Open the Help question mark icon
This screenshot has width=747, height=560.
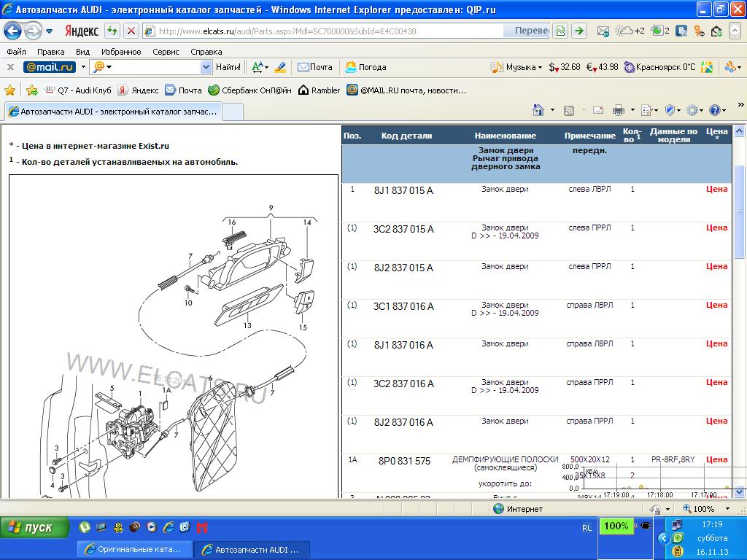715,111
